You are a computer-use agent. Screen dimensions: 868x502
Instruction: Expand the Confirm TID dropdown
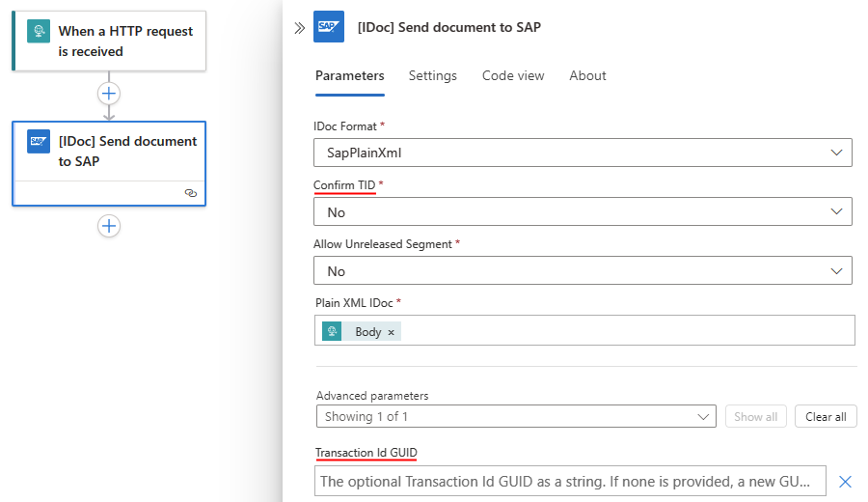tap(583, 211)
